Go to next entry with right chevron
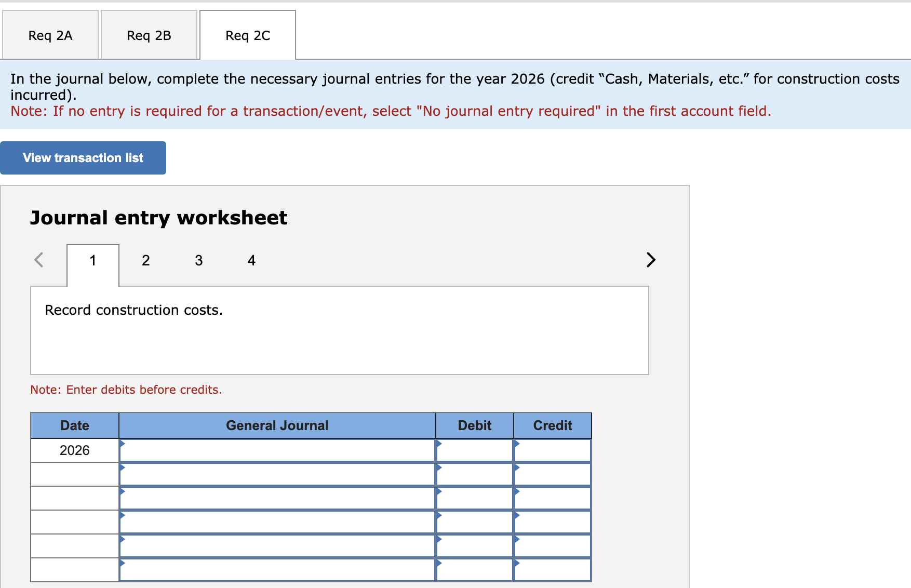This screenshot has height=588, width=911. click(x=651, y=260)
